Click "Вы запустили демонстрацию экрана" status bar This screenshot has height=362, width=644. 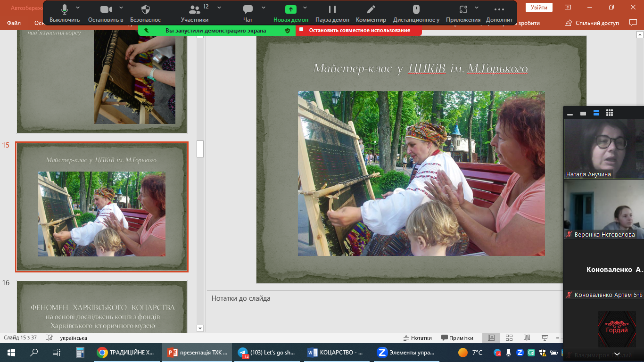pos(217,30)
